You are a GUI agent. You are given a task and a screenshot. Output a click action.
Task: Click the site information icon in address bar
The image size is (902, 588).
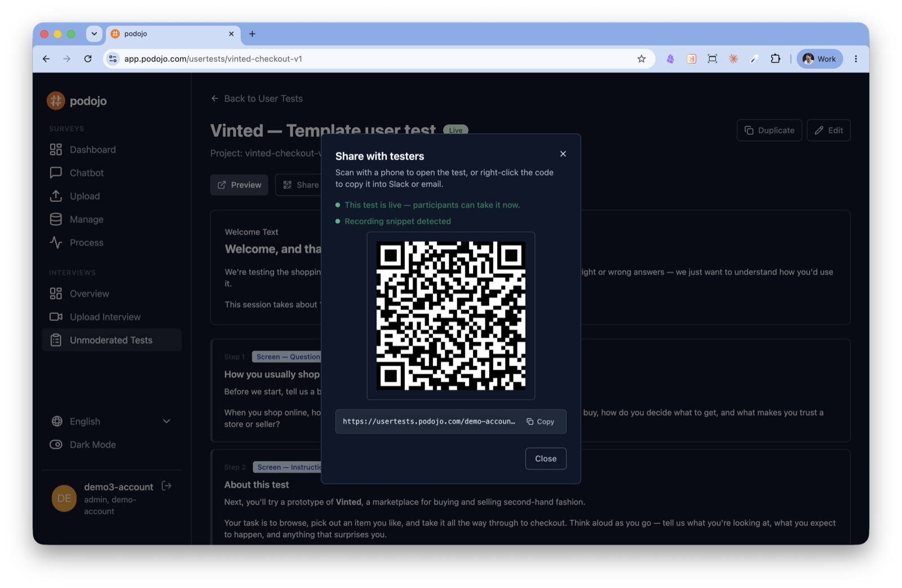coord(113,59)
